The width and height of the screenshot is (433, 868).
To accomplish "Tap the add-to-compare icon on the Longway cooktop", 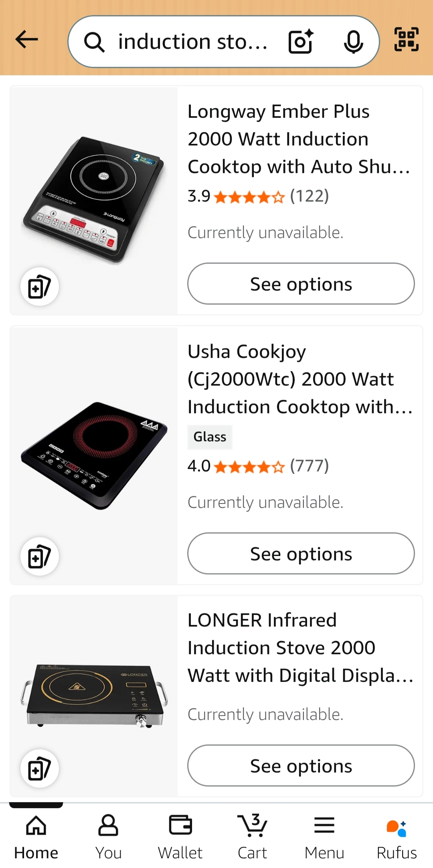I will tap(40, 287).
